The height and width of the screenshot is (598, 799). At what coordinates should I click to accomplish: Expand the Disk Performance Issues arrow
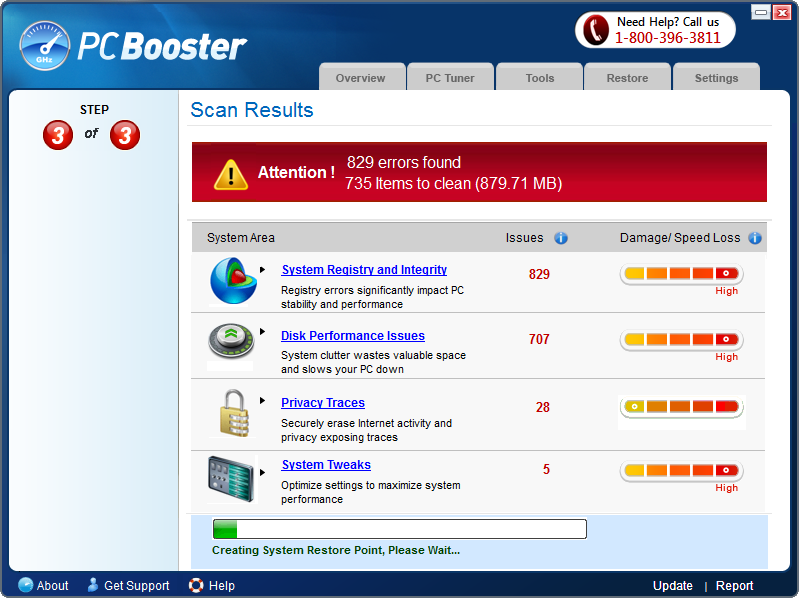click(262, 332)
